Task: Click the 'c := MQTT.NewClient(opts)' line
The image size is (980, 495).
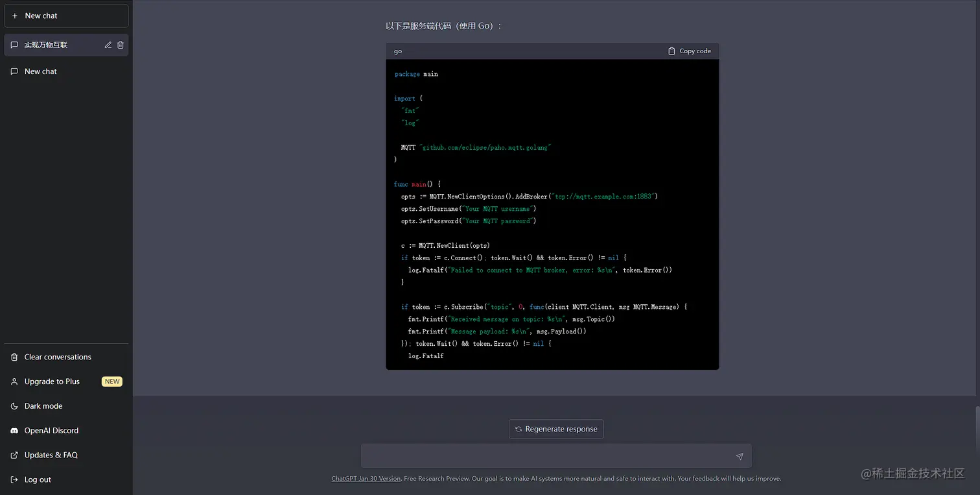Action: point(446,246)
